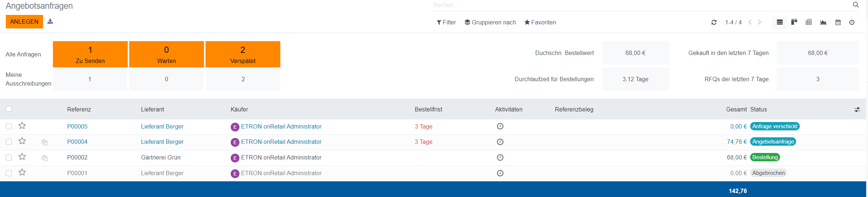Open the Filter dropdown
868x197 pixels.
click(446, 22)
